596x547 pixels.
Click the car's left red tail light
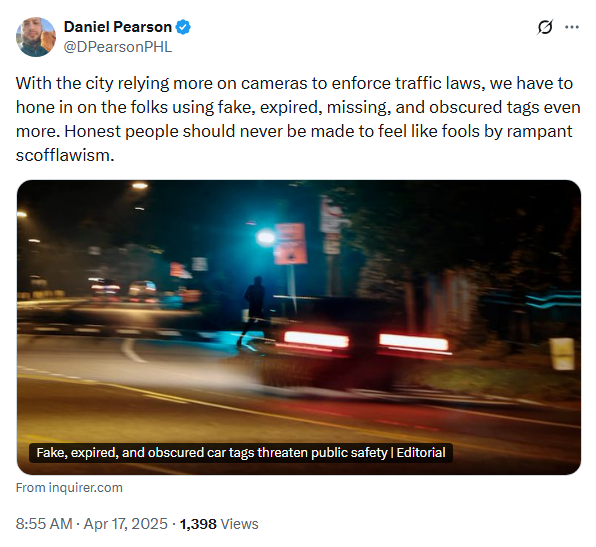(x=316, y=339)
